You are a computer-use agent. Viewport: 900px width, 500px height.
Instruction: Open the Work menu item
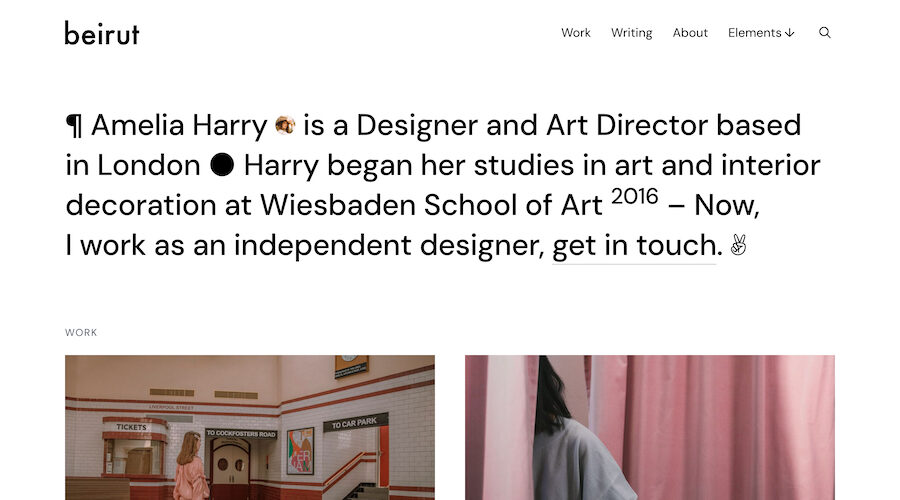tap(576, 33)
